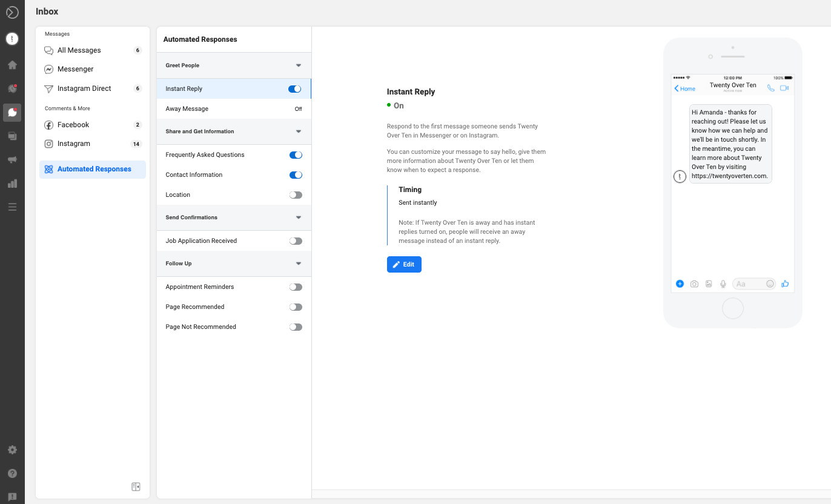
Task: Collapse the Share and Get Information section arrow
Action: pyautogui.click(x=299, y=131)
